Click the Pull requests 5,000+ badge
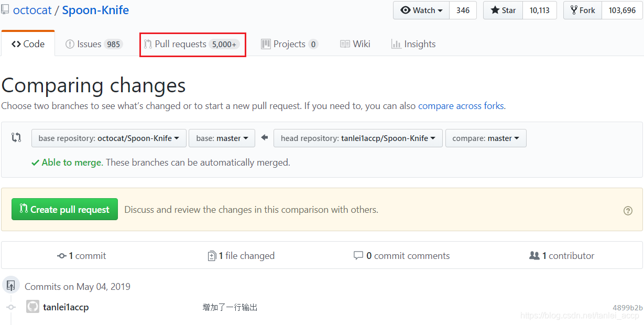644x325 pixels. coord(224,45)
